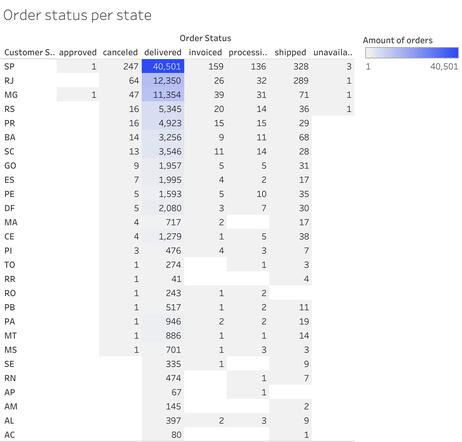Image resolution: width=462 pixels, height=442 pixels.
Task: Click the Customer State column header
Action: point(29,52)
